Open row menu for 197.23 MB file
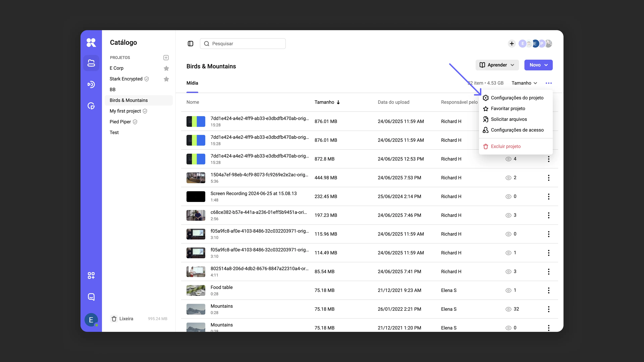Screen dimensions: 644x362 [x=549, y=215]
